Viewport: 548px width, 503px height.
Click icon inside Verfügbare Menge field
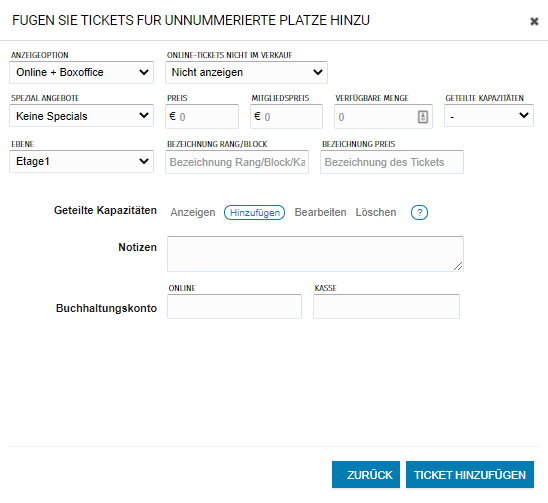pyautogui.click(x=423, y=117)
